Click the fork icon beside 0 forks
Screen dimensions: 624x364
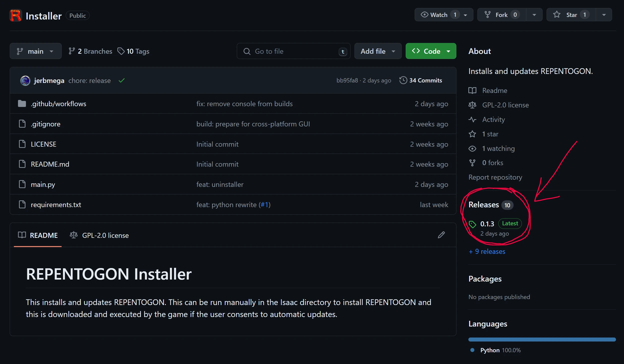(472, 163)
